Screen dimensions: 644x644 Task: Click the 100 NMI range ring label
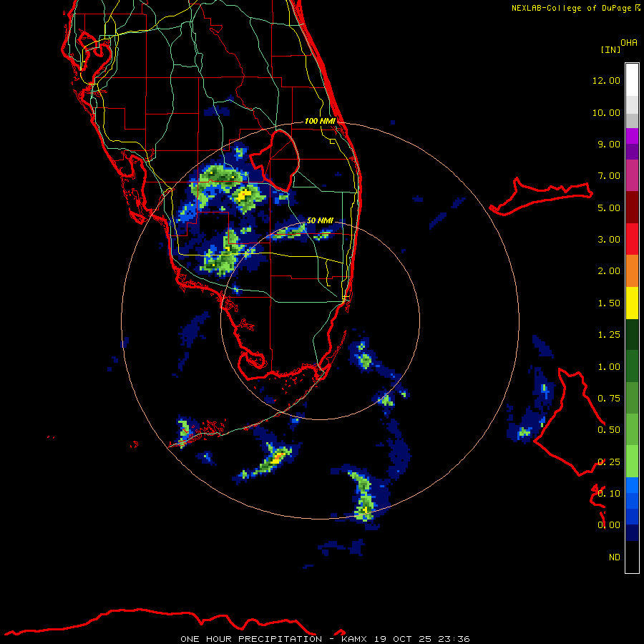point(320,121)
